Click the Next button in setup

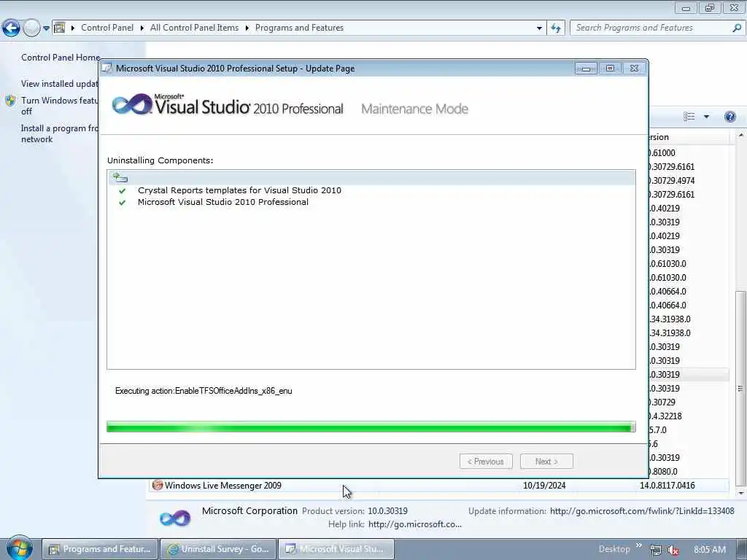point(546,462)
